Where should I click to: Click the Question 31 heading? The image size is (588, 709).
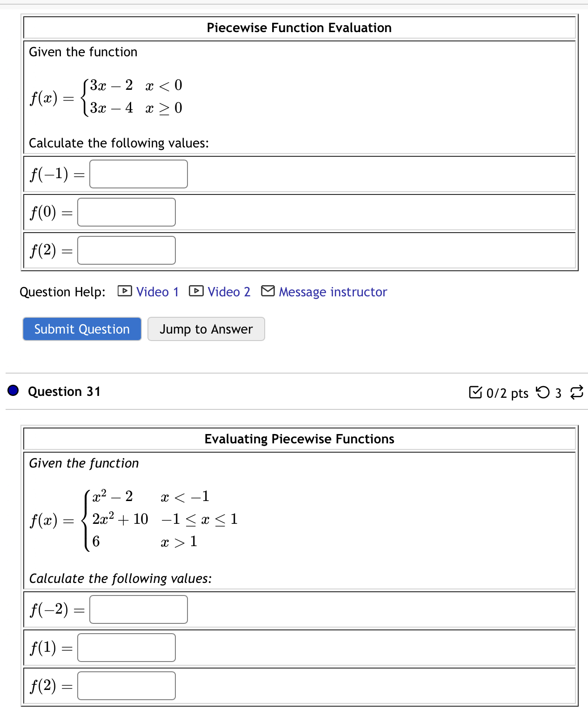click(x=63, y=391)
